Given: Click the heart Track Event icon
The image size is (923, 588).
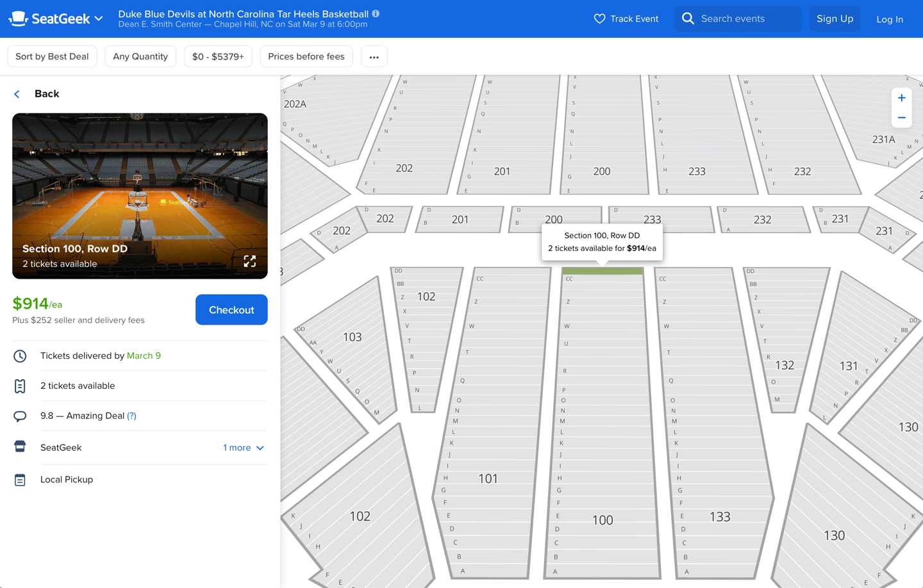Looking at the screenshot, I should pyautogui.click(x=599, y=19).
